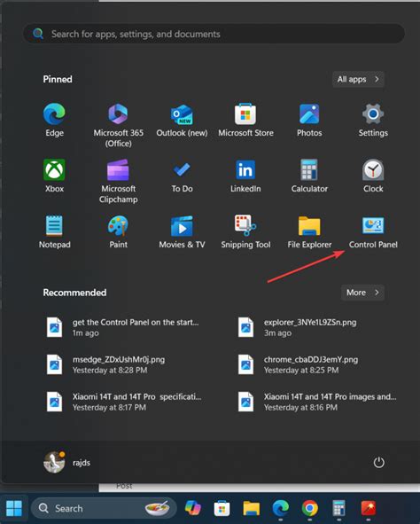420x524 pixels.
Task: Open Calculator from the Pinned grid
Action: click(309, 176)
